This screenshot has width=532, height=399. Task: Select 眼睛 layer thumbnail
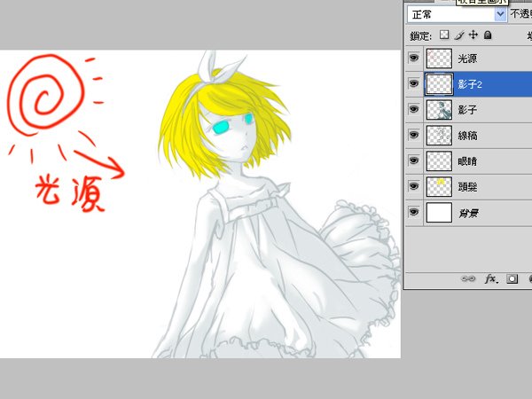click(439, 160)
